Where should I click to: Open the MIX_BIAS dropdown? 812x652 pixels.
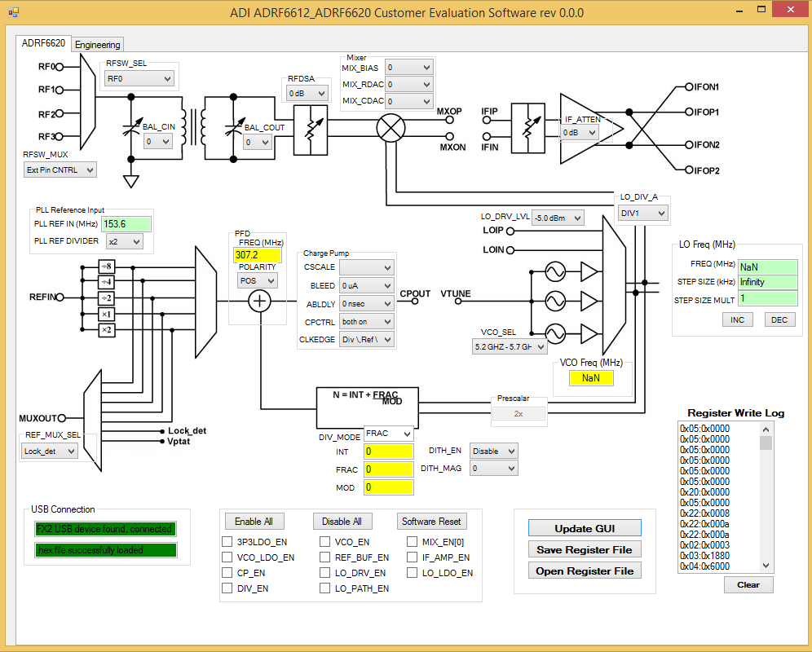point(409,68)
